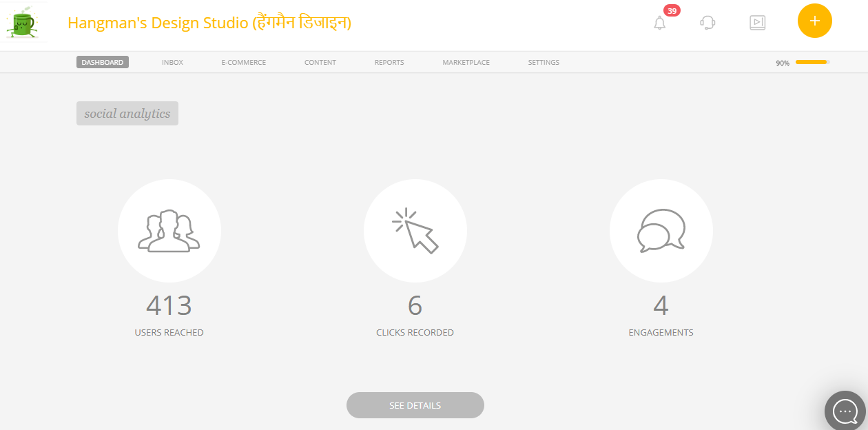Screen dimensions: 868x430
Task: Click the yellow plus add button
Action: click(815, 21)
